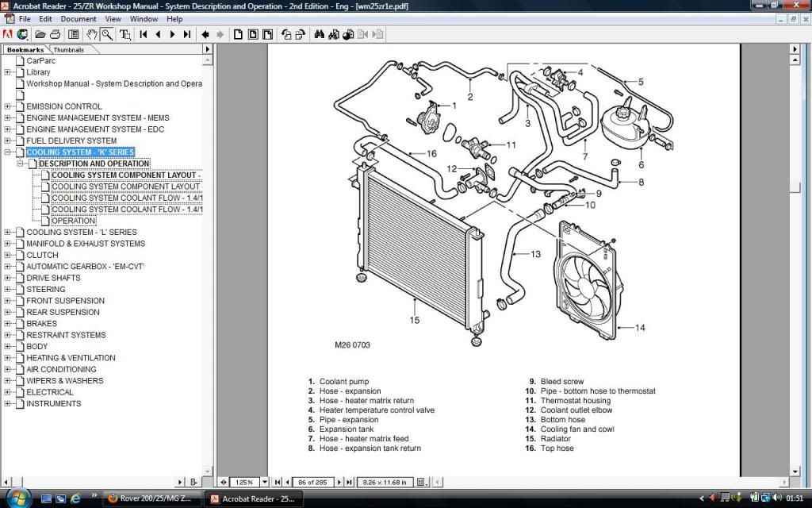The height and width of the screenshot is (508, 812).
Task: Select the Zoom tool
Action: pos(108,34)
